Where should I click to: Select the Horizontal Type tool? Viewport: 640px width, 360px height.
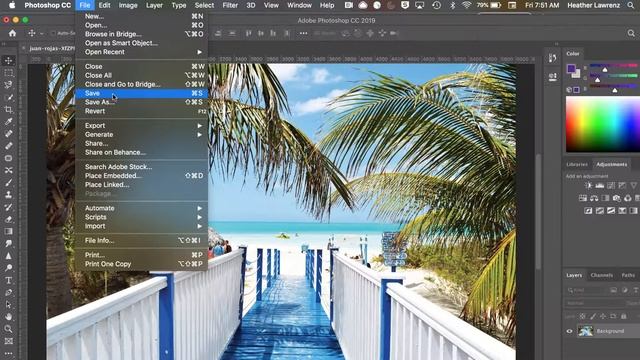[x=8, y=280]
